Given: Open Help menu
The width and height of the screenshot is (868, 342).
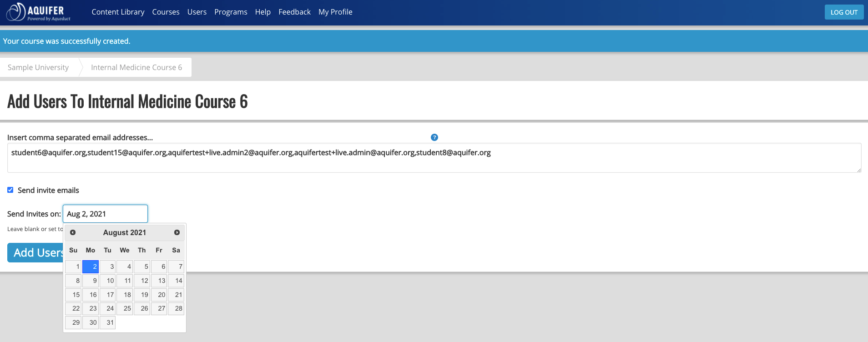Looking at the screenshot, I should 263,12.
